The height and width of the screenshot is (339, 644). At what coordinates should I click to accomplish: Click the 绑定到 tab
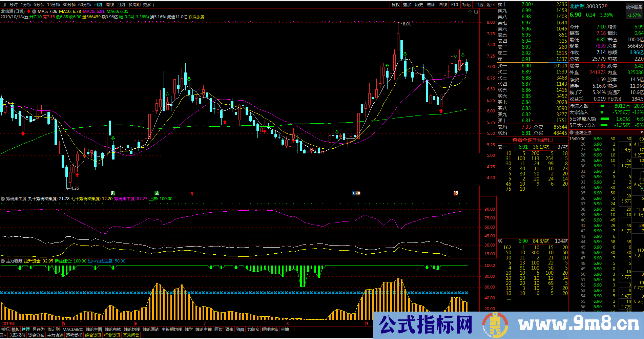tap(54, 329)
